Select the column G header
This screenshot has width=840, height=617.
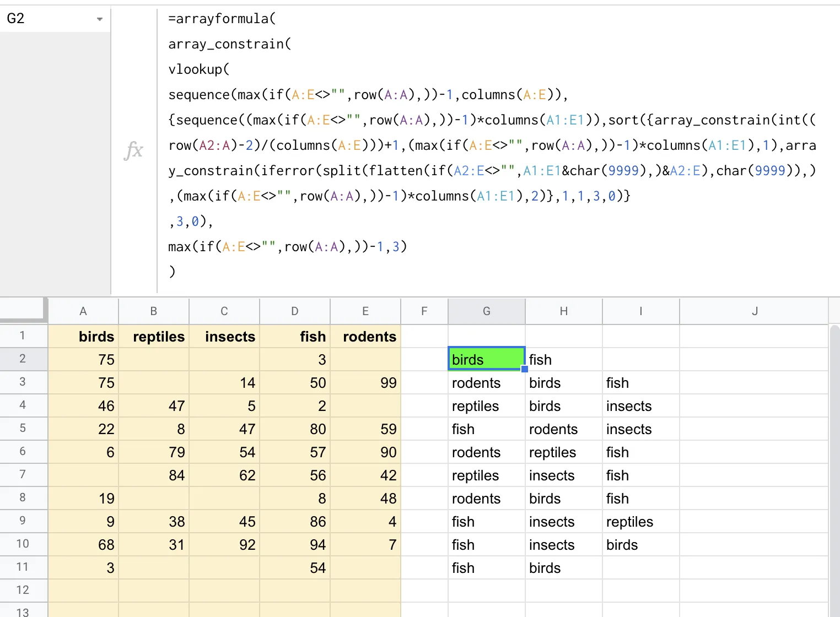pos(486,311)
